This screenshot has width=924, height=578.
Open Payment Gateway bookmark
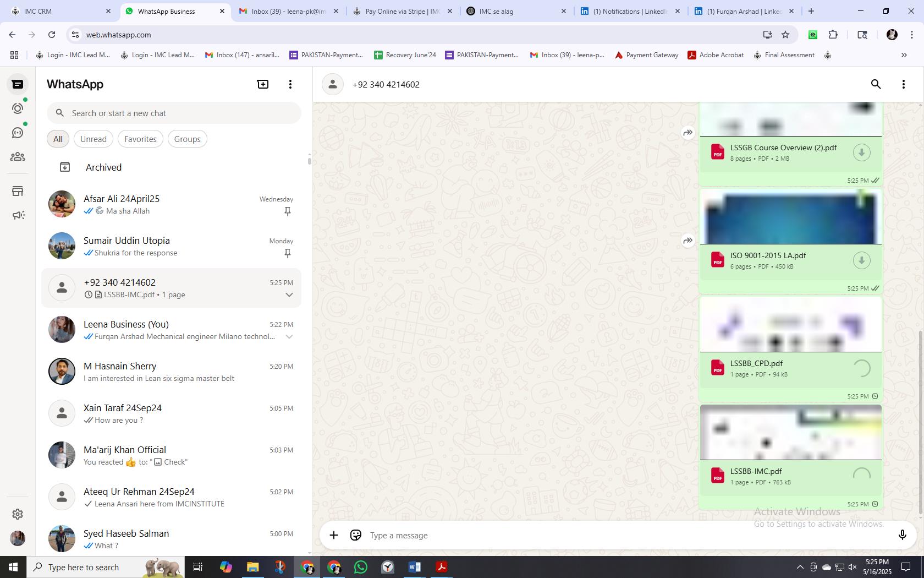click(x=646, y=55)
